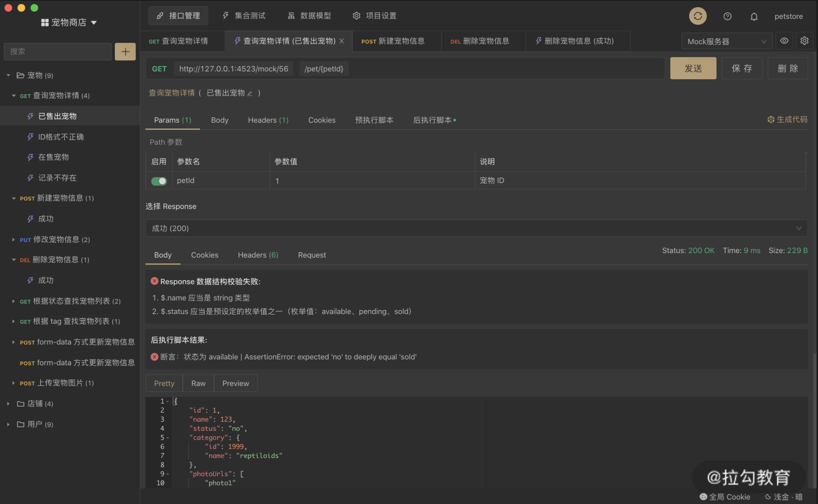Click the 搜索 search field
This screenshot has width=818, height=504.
pos(57,52)
